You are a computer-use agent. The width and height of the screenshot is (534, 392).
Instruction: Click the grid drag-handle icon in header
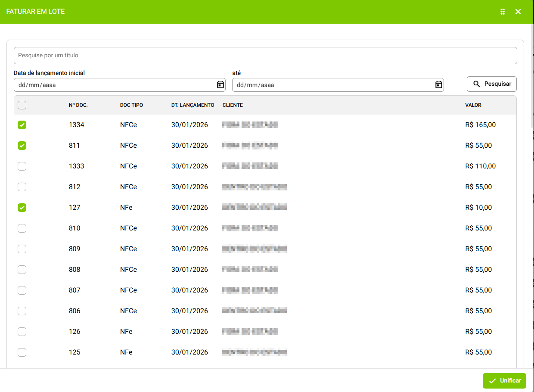[x=502, y=12]
